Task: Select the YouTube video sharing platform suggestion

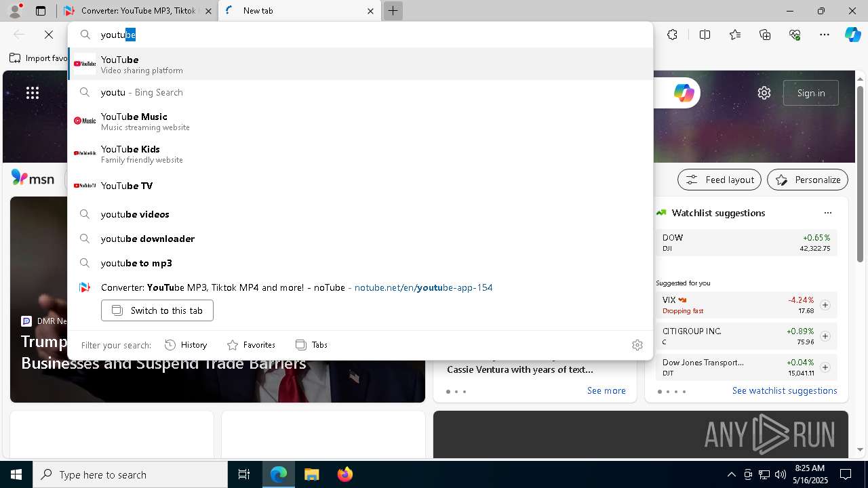Action: pos(361,64)
